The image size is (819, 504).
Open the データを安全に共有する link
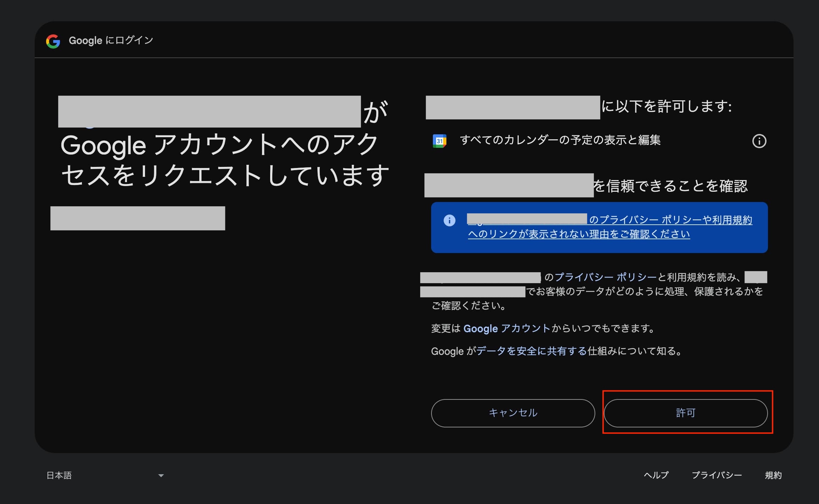pyautogui.click(x=532, y=351)
